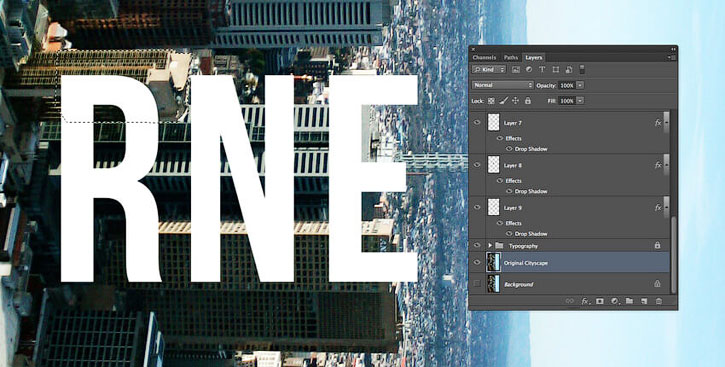
Task: Click Background layer thumbnail
Action: (493, 284)
